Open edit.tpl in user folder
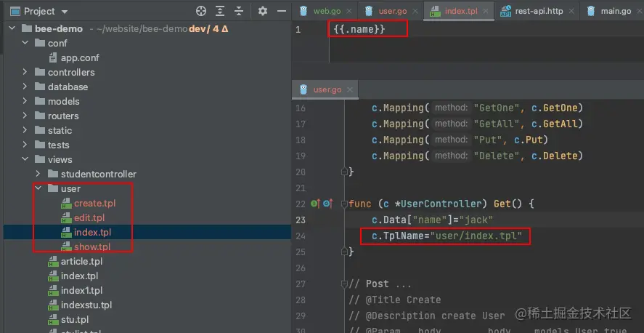This screenshot has height=333, width=644. (x=89, y=217)
